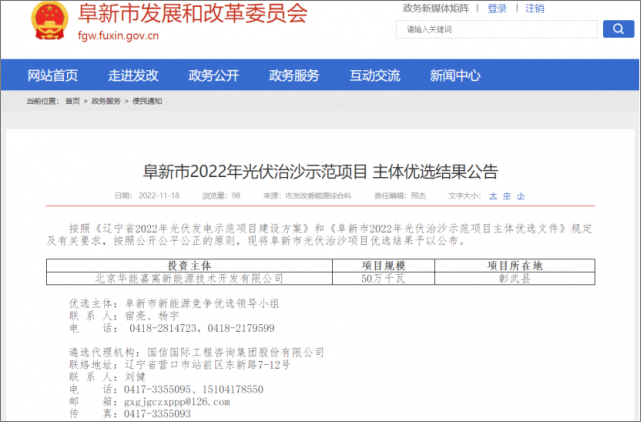Click the article title heading
This screenshot has height=422, width=641.
click(320, 171)
